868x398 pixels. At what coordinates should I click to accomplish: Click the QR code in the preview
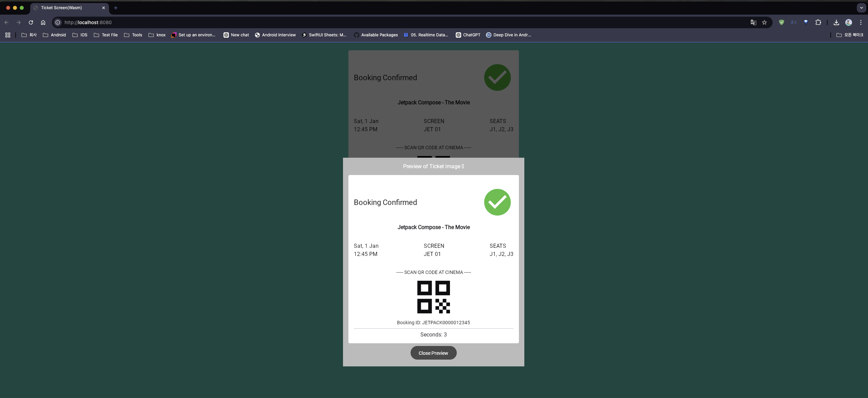click(434, 297)
